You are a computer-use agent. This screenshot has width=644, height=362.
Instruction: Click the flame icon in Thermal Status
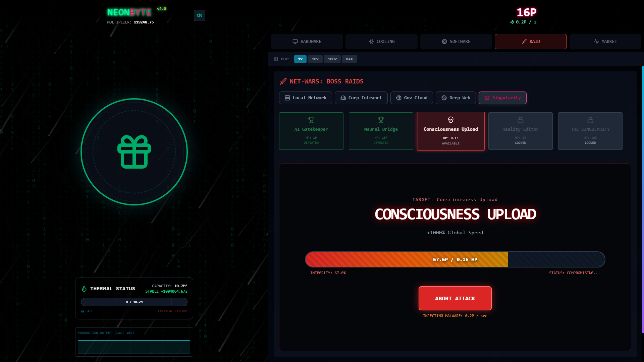click(x=84, y=289)
